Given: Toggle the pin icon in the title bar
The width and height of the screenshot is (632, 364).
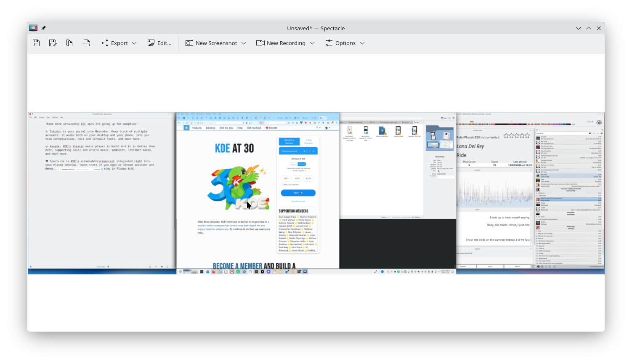Looking at the screenshot, I should (x=43, y=28).
